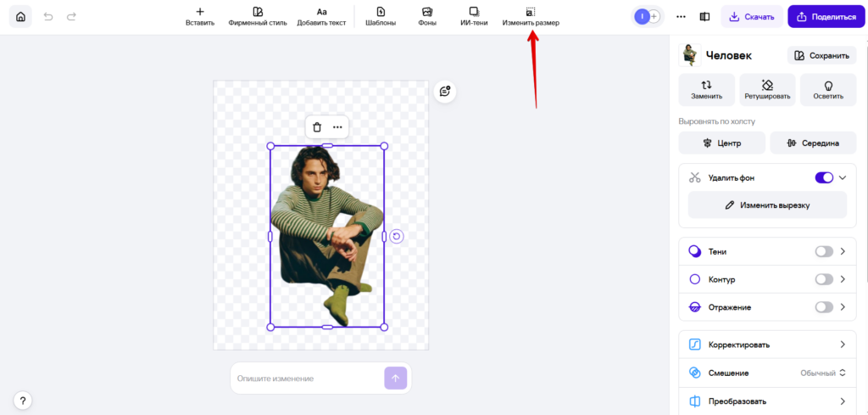Expand the Тени settings arrow
This screenshot has width=868, height=415.
coord(843,251)
